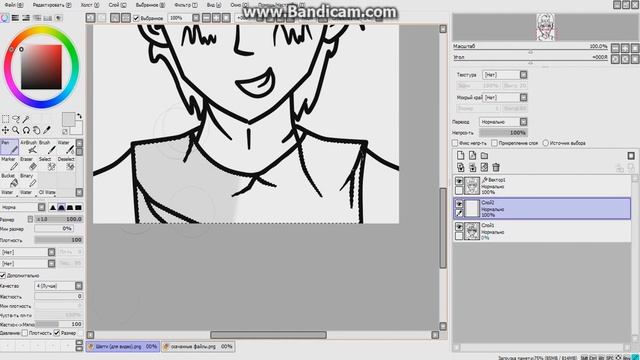The width and height of the screenshot is (640, 360).
Task: Toggle the Дополнительно checkbox
Action: (x=3, y=276)
